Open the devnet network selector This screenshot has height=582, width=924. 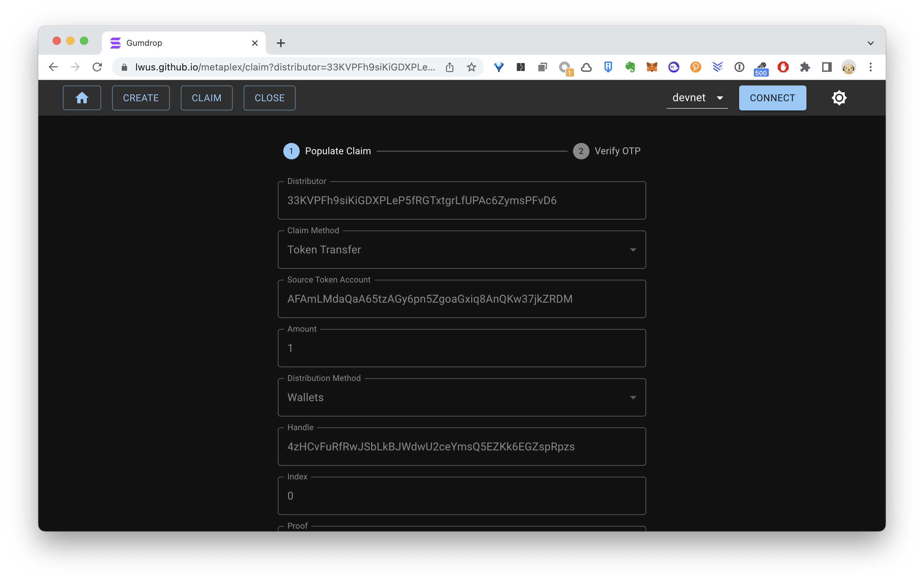click(697, 97)
